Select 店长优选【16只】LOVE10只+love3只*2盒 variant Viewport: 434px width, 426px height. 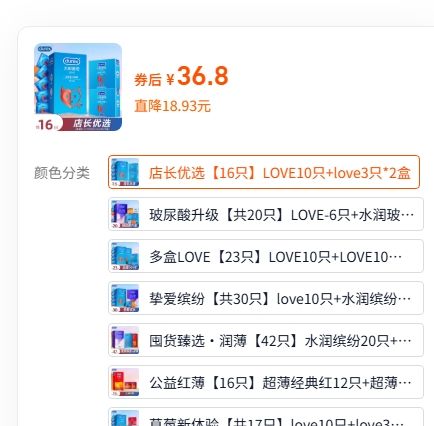click(264, 172)
